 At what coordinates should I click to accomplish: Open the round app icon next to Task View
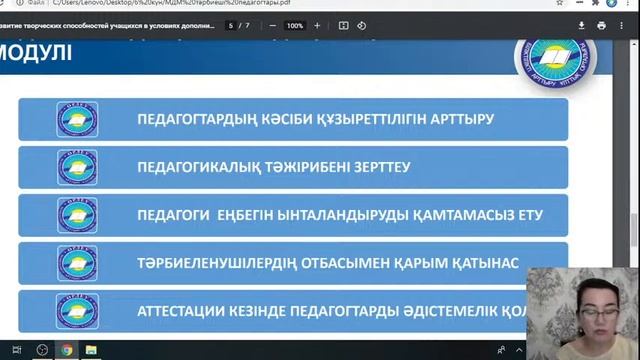[42, 350]
